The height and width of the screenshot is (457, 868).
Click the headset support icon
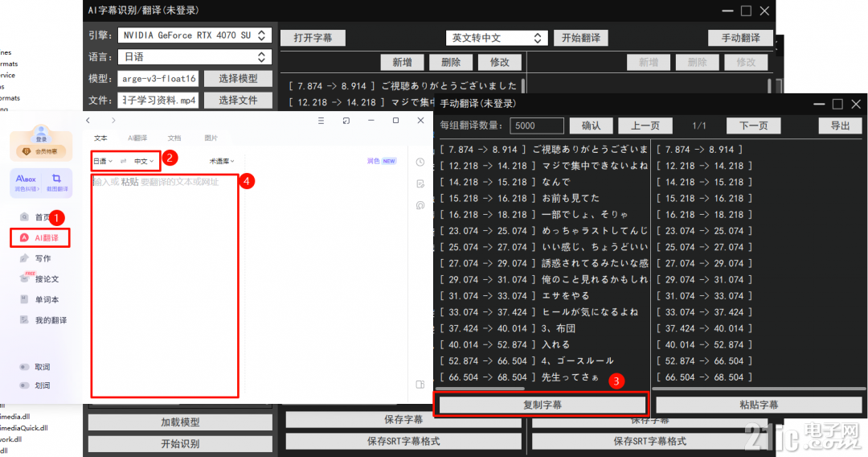click(420, 205)
